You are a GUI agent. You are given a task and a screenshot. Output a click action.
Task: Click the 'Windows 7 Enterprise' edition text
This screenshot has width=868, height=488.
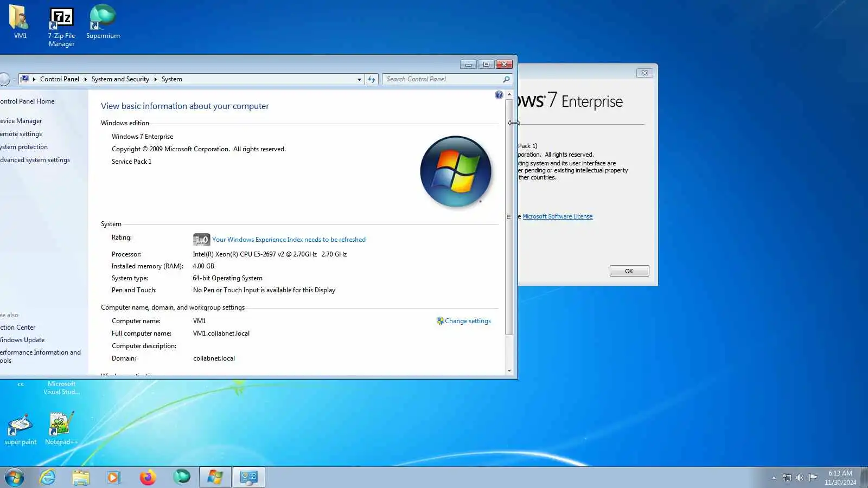[x=143, y=137]
